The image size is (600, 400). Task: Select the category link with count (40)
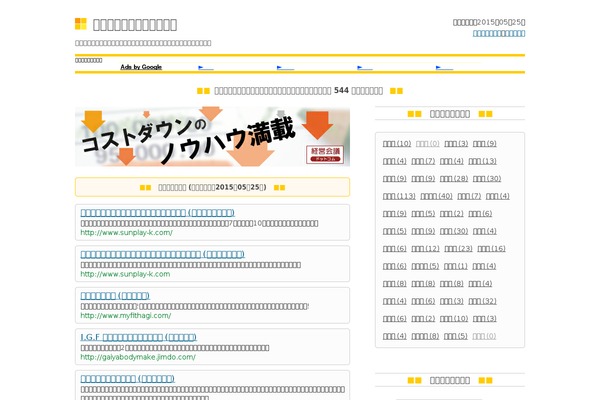[436, 196]
